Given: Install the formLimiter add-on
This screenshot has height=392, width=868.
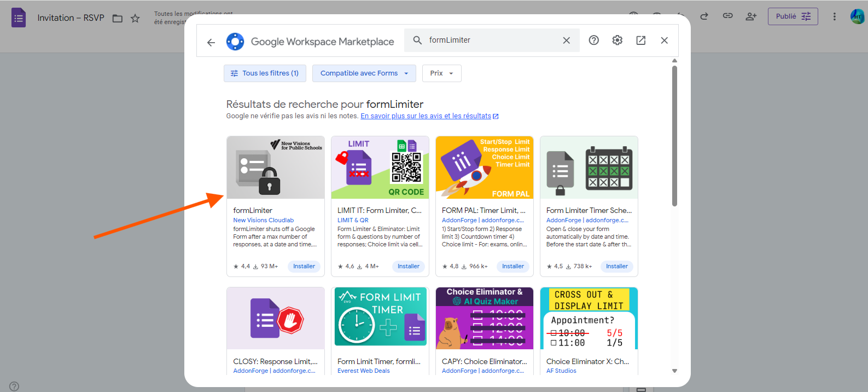Looking at the screenshot, I should [304, 267].
